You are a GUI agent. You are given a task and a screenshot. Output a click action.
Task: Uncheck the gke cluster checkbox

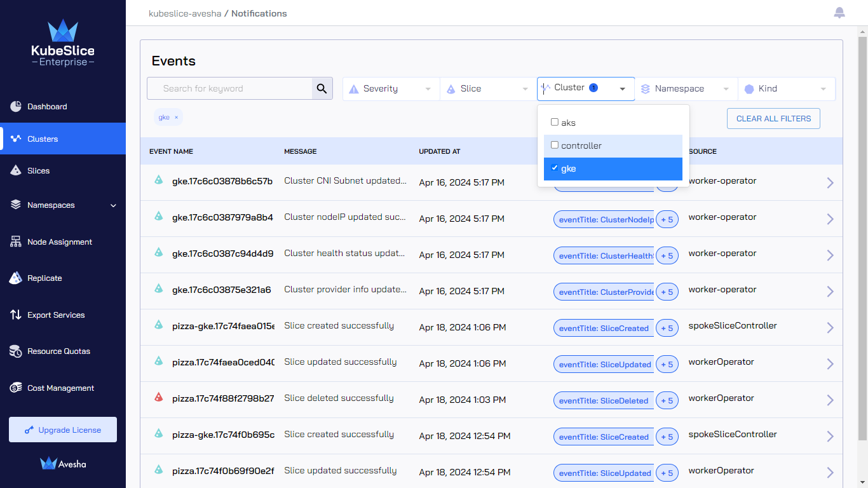click(555, 168)
